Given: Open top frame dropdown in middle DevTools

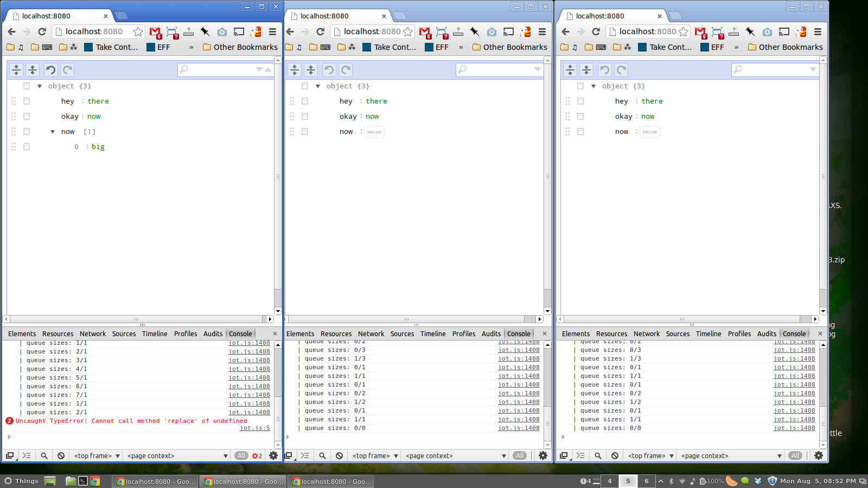Looking at the screenshot, I should [x=375, y=455].
